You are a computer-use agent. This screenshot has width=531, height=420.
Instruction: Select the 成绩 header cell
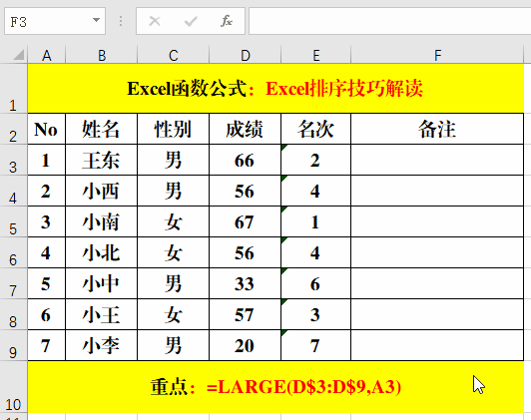pos(246,129)
